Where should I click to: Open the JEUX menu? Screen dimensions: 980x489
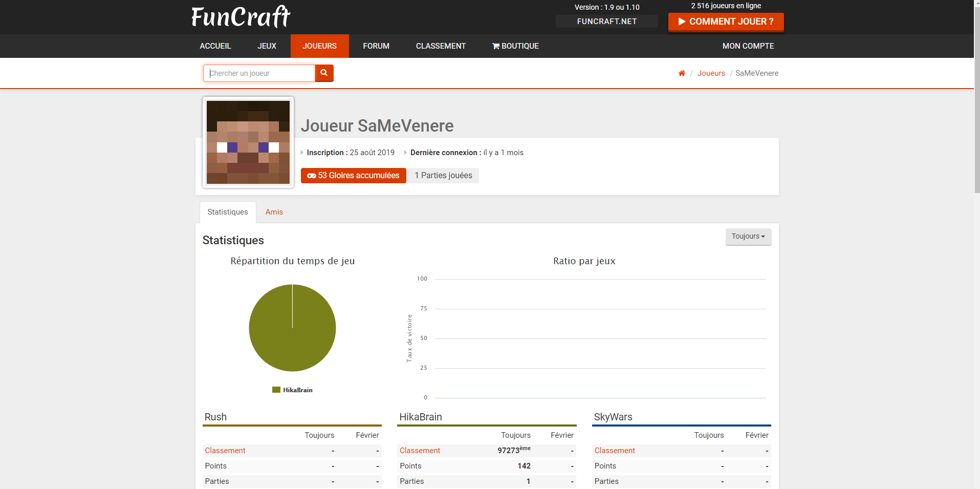tap(267, 46)
